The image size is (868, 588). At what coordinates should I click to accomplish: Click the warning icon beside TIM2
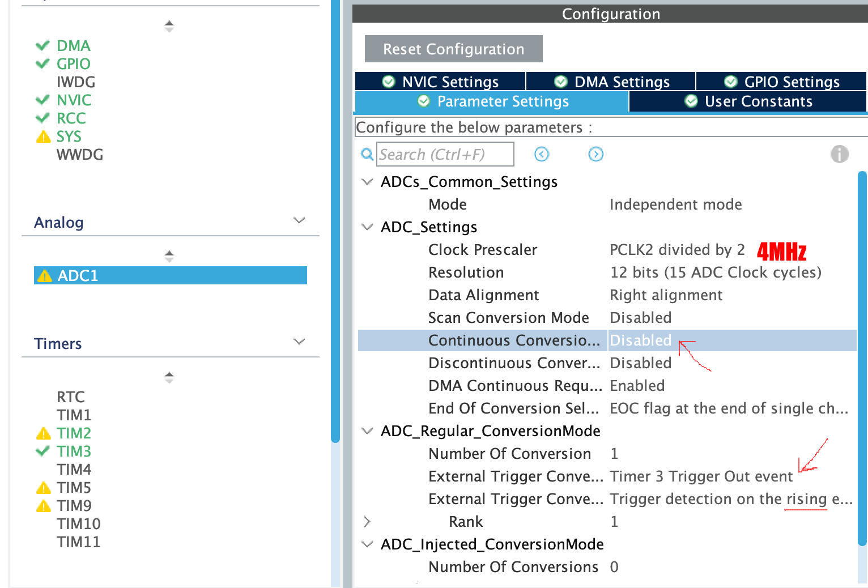(x=43, y=434)
